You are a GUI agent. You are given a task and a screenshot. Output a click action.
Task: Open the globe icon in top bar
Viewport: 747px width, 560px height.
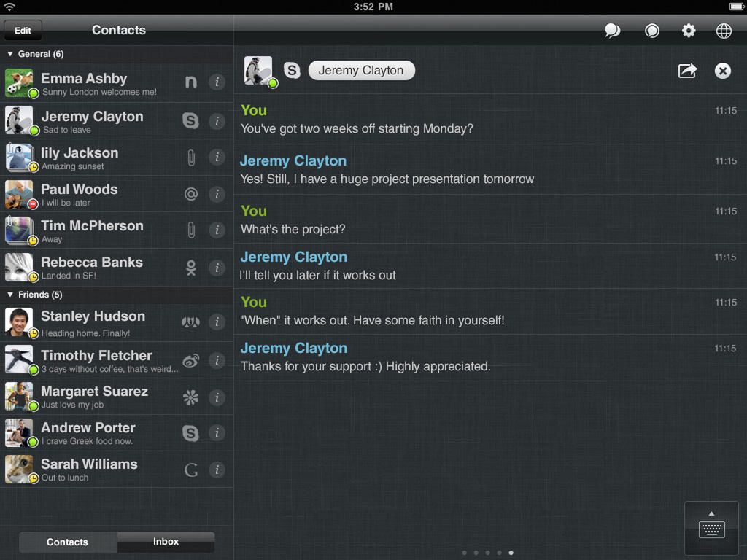click(x=724, y=31)
